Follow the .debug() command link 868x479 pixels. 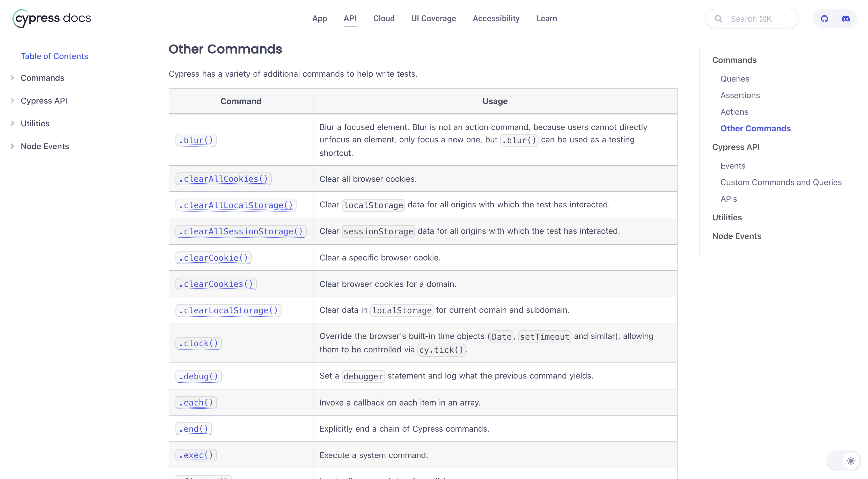point(198,376)
